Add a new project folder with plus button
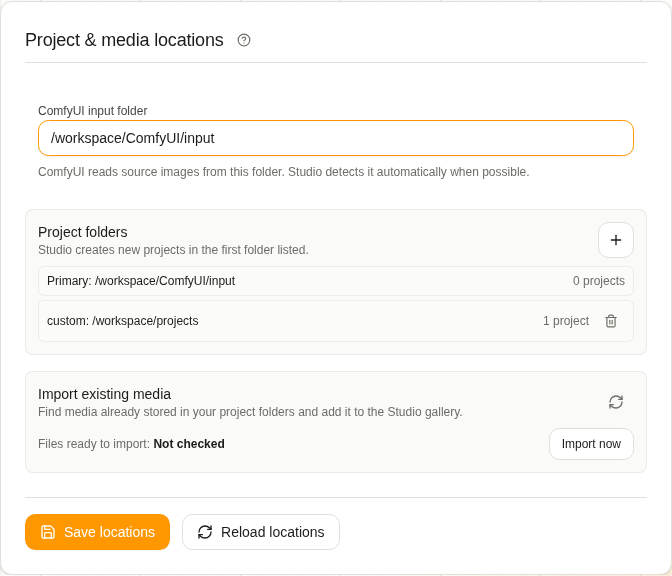 [616, 240]
